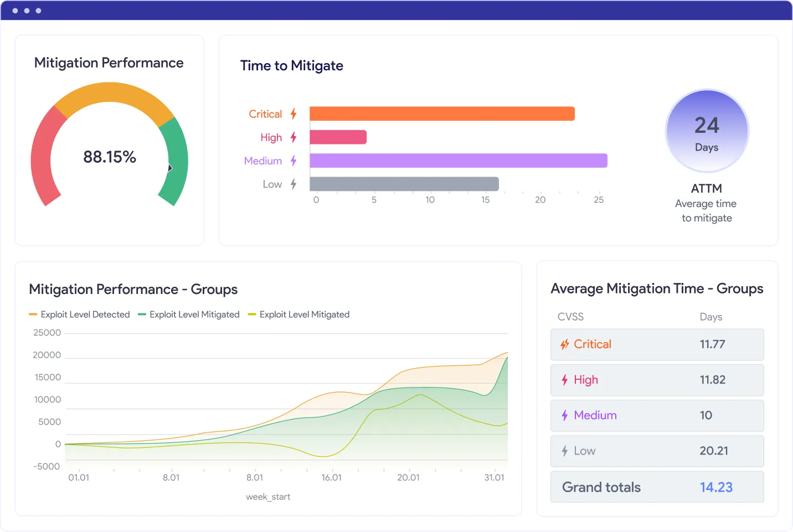The width and height of the screenshot is (793, 532).
Task: Click the Days column header
Action: click(711, 317)
